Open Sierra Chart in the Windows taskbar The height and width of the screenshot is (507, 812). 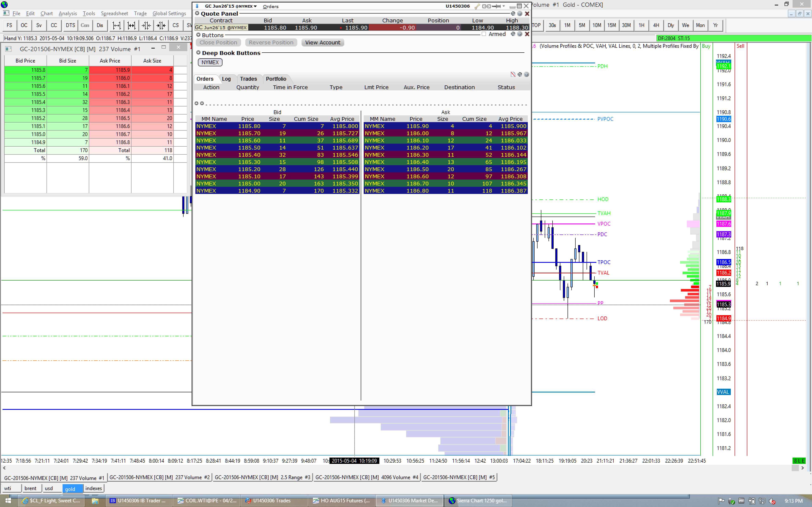point(478,501)
